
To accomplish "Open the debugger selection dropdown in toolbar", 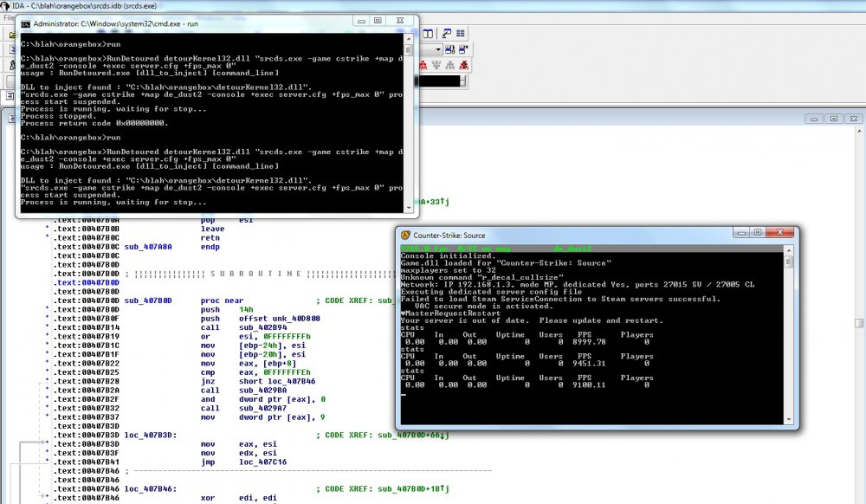I will tap(439, 50).
